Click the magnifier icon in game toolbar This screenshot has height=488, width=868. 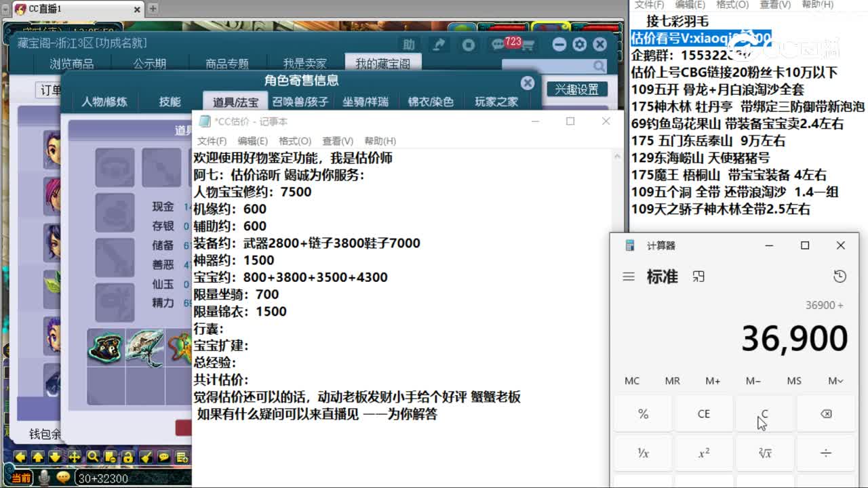coord(92,457)
